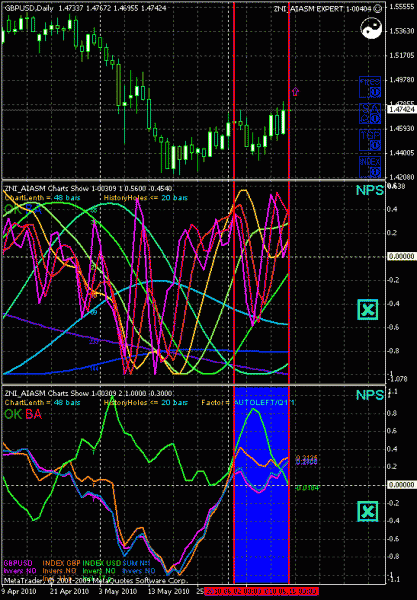Toggle the blue SA C panel button
The width and height of the screenshot is (417, 600).
(x=370, y=113)
